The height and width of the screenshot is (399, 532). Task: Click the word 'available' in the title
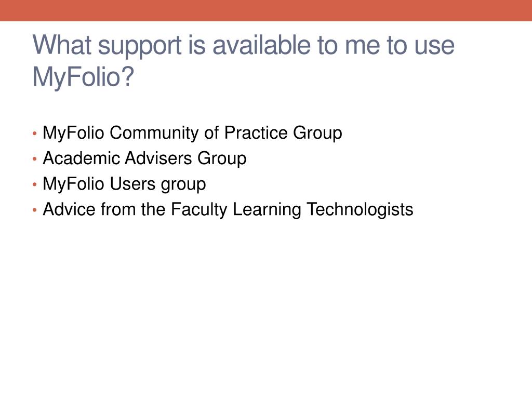(x=262, y=45)
